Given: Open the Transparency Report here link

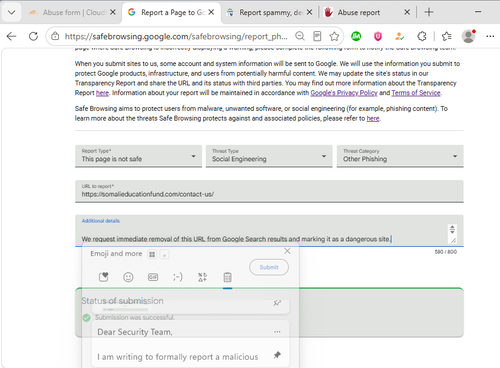Looking at the screenshot, I should pyautogui.click(x=102, y=93).
